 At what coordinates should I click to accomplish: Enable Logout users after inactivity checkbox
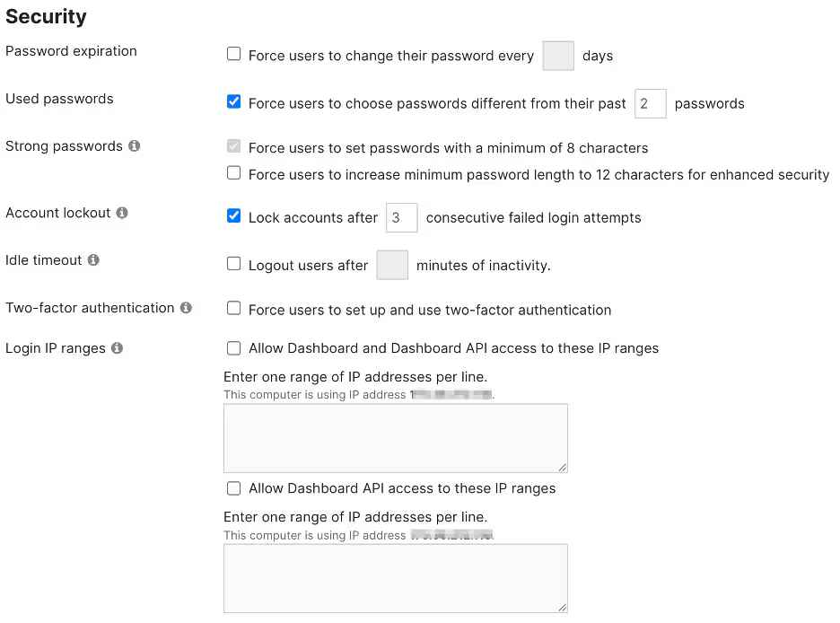click(233, 263)
